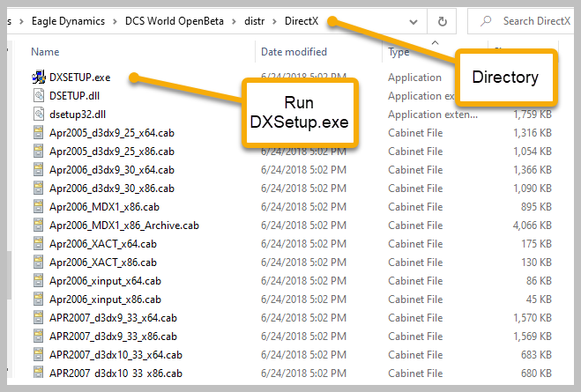Click the Apr2006_MDX1_x86.cab cabinet icon
The width and height of the screenshot is (581, 392).
38,207
